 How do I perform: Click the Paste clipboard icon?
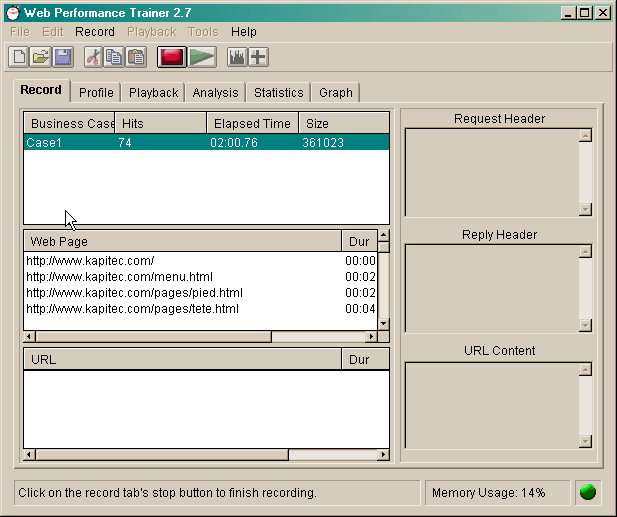click(136, 57)
